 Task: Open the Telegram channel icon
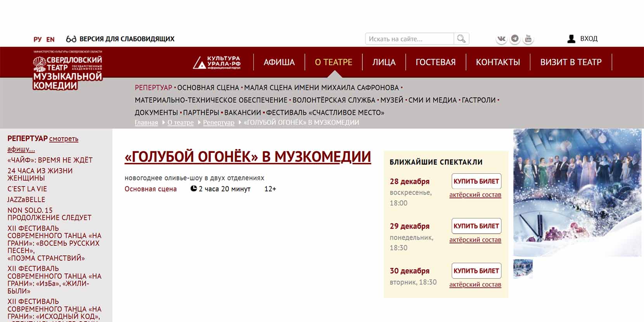(515, 39)
